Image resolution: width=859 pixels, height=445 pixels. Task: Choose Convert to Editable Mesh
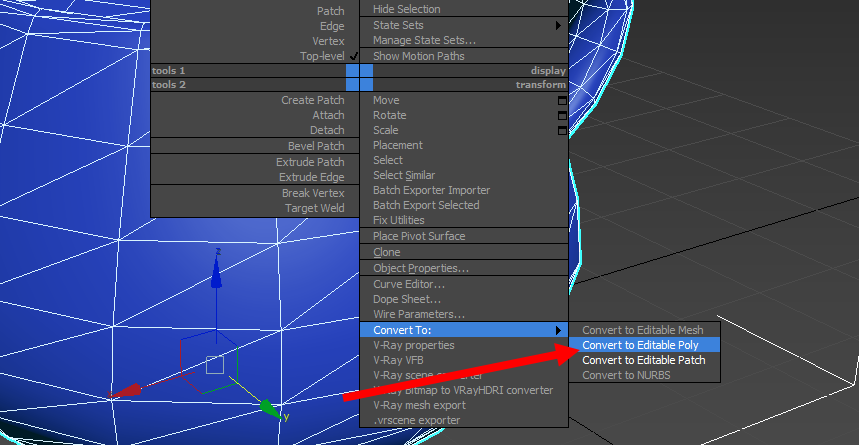click(x=644, y=330)
